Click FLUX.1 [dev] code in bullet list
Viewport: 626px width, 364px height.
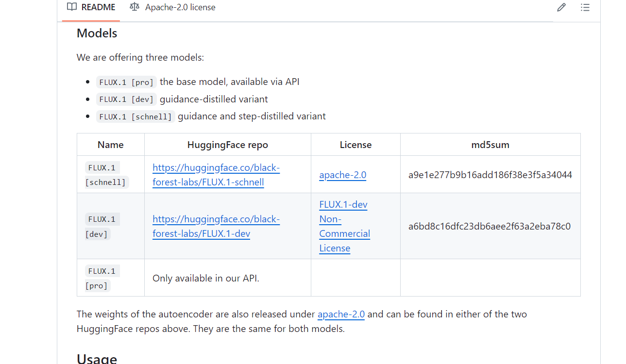(x=126, y=99)
